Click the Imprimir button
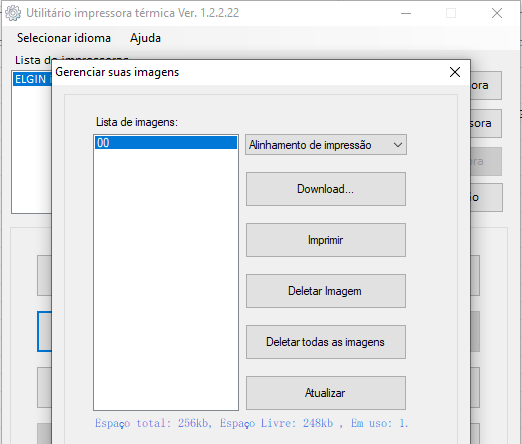 326,240
